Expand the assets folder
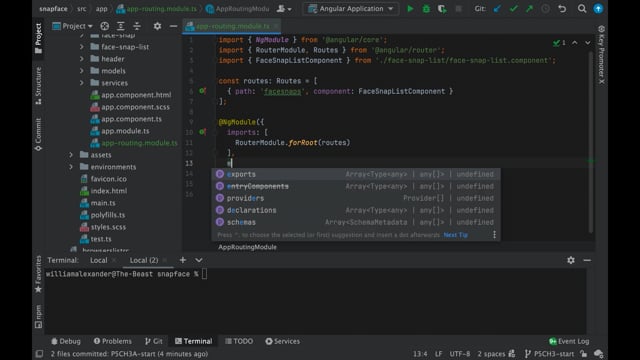Image resolution: width=640 pixels, height=360 pixels. (71, 155)
